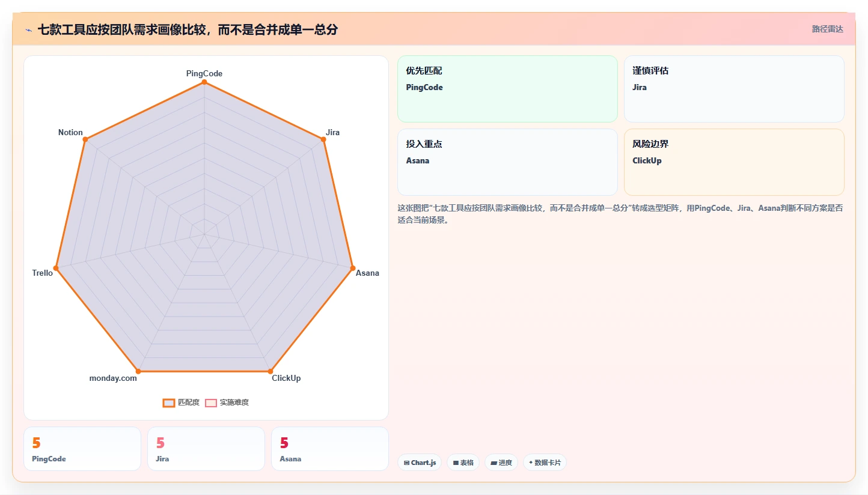This screenshot has height=495, width=868.
Task: Click the monday.com data point on radar
Action: 138,371
